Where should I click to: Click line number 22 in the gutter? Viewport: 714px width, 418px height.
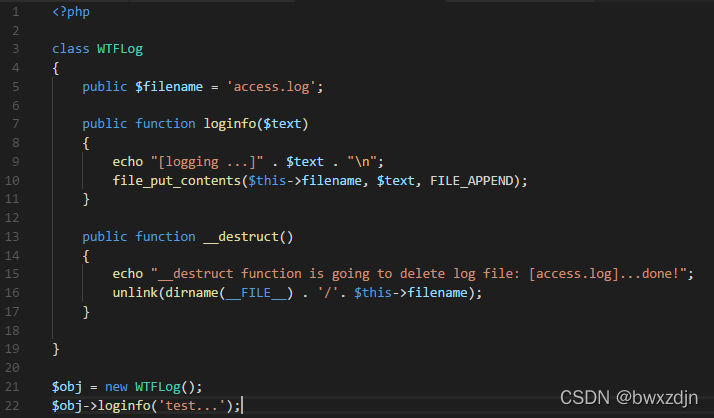tap(12, 406)
